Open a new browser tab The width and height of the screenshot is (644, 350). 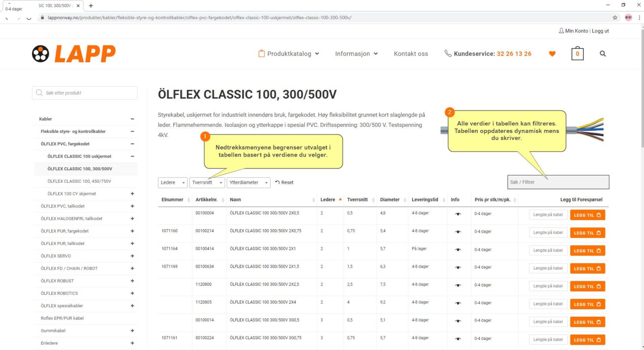click(x=91, y=6)
